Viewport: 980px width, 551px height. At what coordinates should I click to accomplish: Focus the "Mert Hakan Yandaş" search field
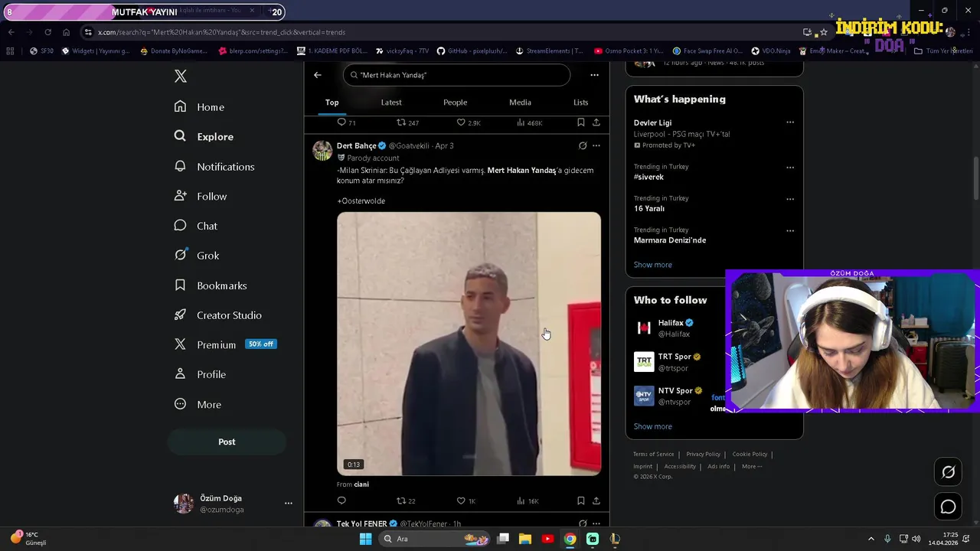click(456, 75)
